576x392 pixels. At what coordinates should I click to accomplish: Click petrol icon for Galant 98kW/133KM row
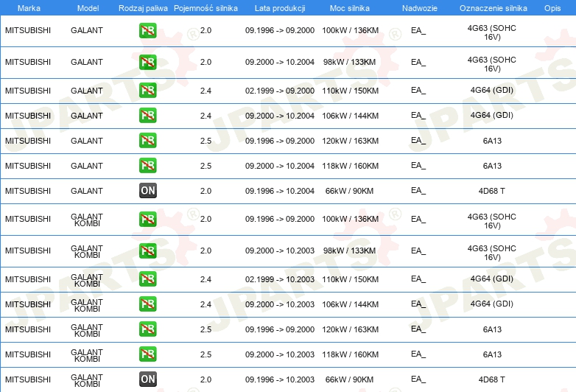[x=147, y=62]
